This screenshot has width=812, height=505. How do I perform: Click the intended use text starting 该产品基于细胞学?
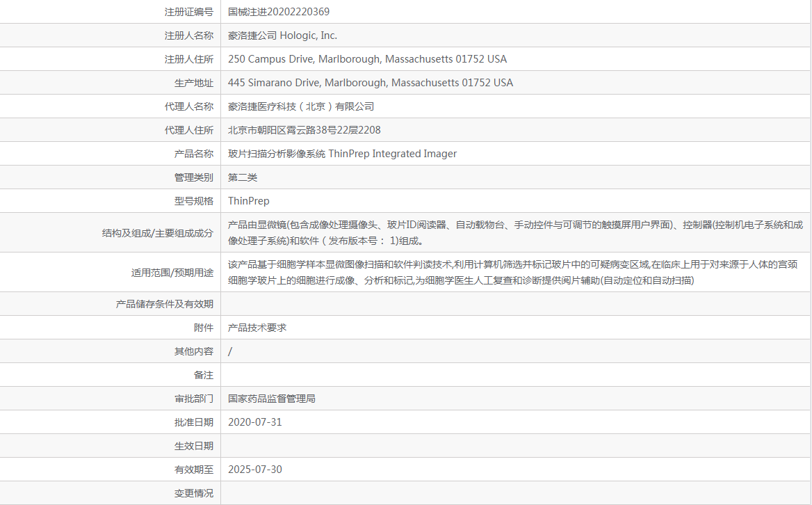(x=512, y=273)
